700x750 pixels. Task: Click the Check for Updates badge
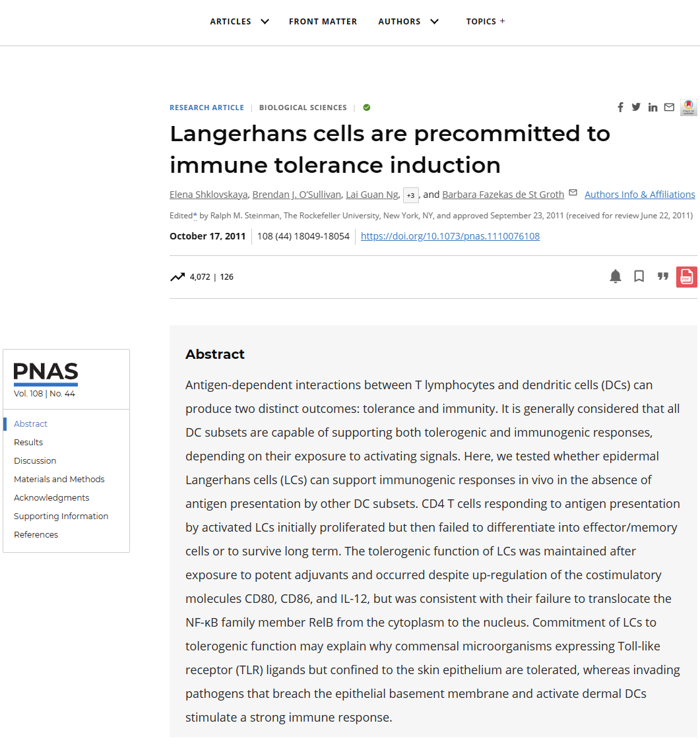point(688,108)
